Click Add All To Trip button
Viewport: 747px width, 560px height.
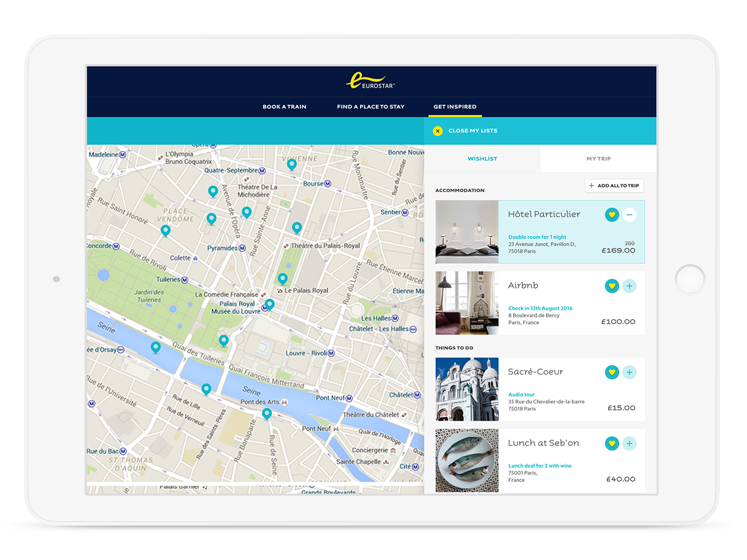click(614, 186)
